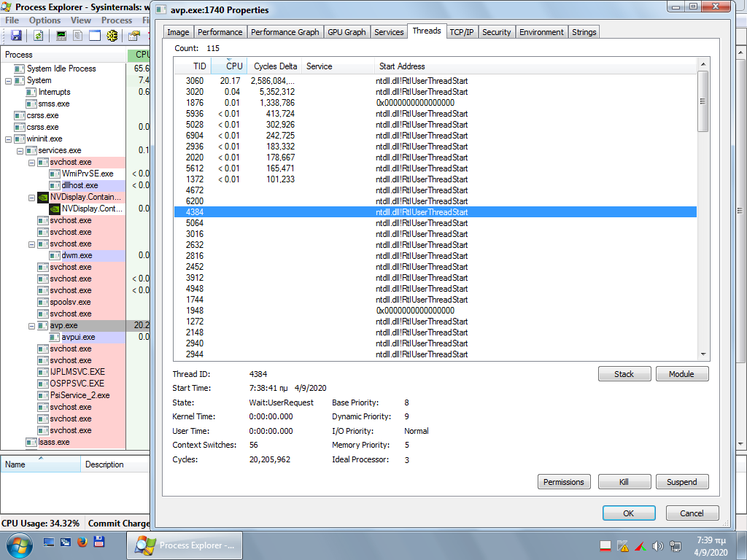Image resolution: width=747 pixels, height=560 pixels.
Task: Launch Firefox from quick launch
Action: click(82, 542)
